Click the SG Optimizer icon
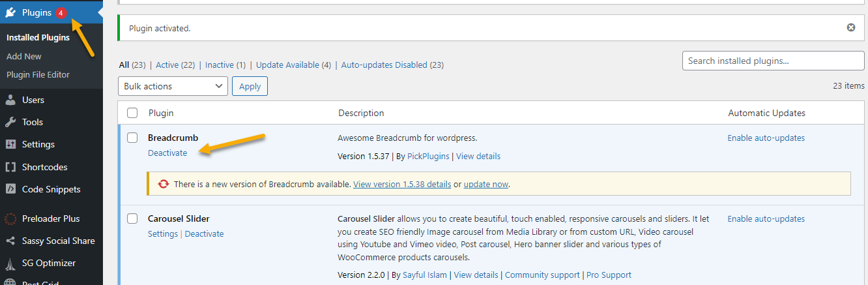 (10, 263)
